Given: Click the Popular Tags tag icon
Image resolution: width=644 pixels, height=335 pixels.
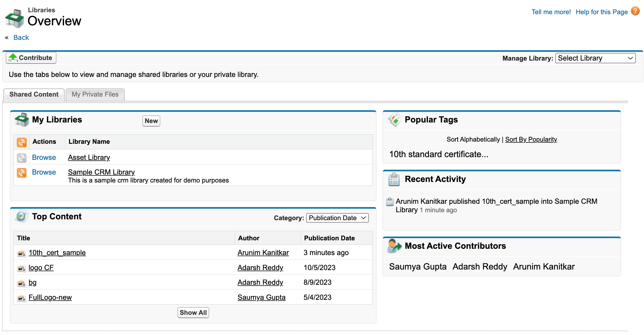Looking at the screenshot, I should pyautogui.click(x=395, y=119).
